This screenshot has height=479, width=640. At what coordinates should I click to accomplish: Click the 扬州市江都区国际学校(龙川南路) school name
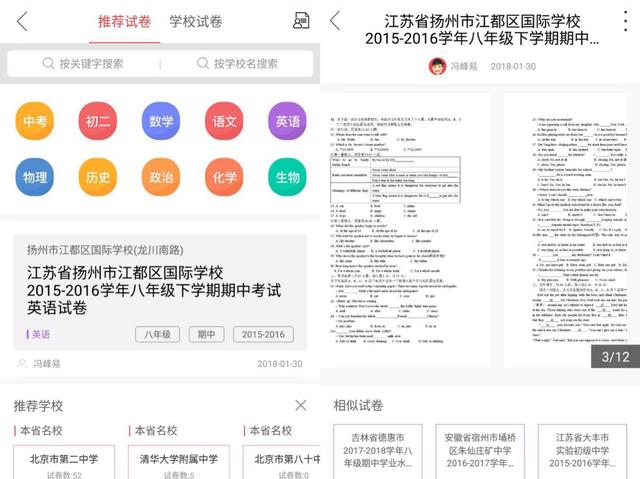(x=105, y=250)
